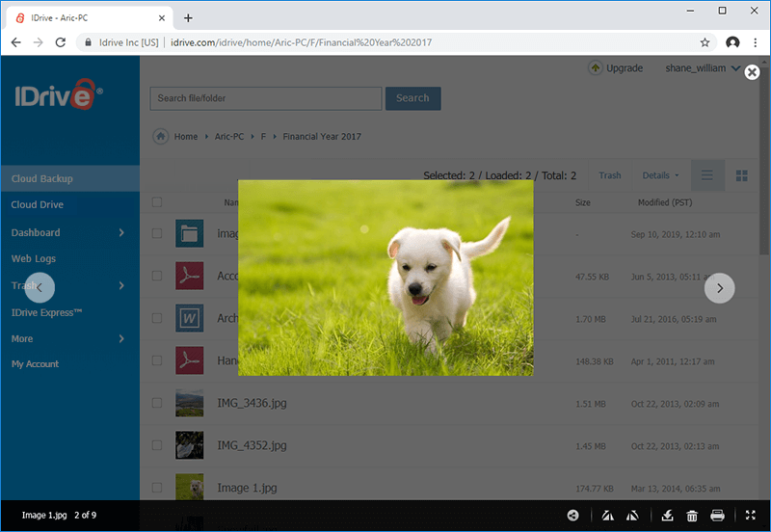The height and width of the screenshot is (532, 771).
Task: Click the Word document icon in the row
Action: (189, 318)
